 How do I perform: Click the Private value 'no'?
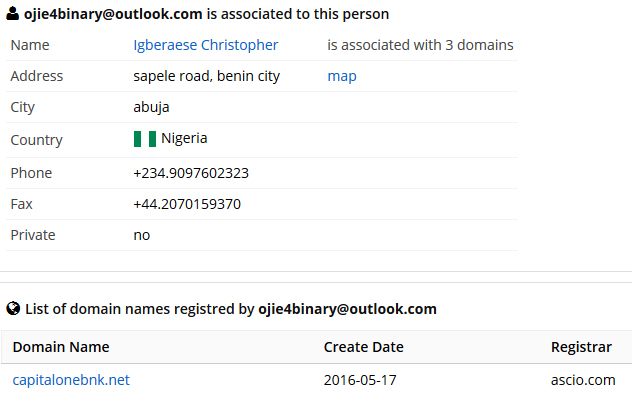141,235
